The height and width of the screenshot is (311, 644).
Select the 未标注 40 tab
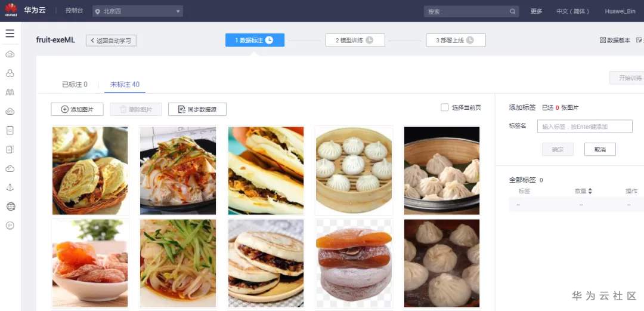125,84
